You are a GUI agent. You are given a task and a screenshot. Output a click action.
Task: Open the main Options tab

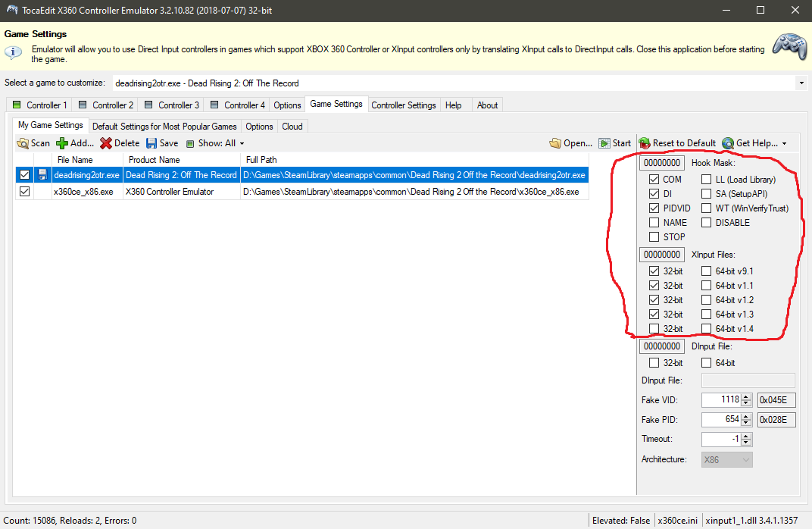(287, 105)
